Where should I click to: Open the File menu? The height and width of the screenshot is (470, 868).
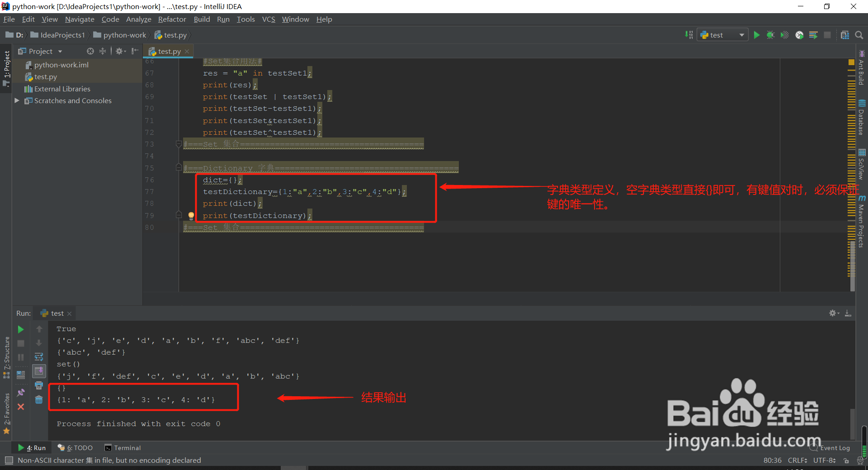(x=9, y=19)
